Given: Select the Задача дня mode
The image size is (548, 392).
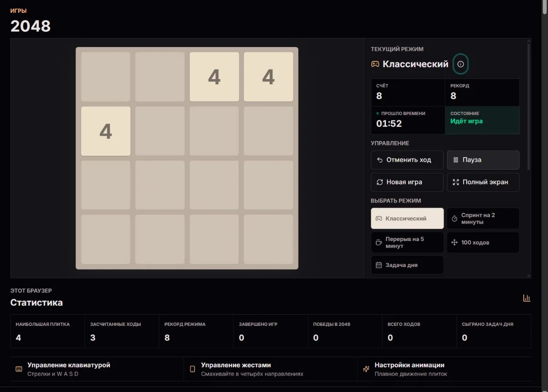Looking at the screenshot, I should [x=407, y=265].
